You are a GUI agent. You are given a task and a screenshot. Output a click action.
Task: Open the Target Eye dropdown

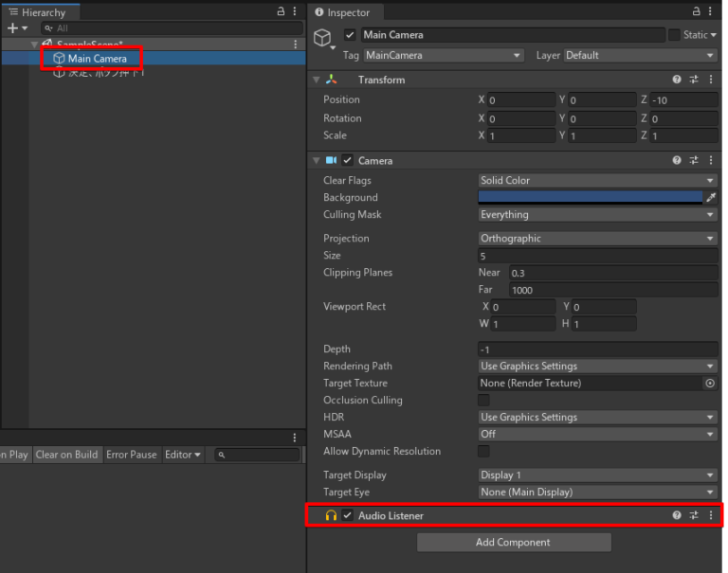pos(598,492)
